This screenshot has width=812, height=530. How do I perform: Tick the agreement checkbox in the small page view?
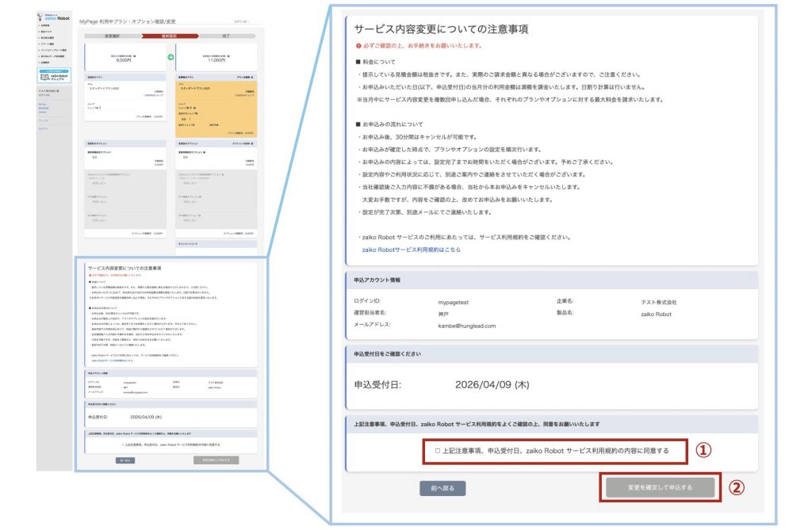point(124,444)
